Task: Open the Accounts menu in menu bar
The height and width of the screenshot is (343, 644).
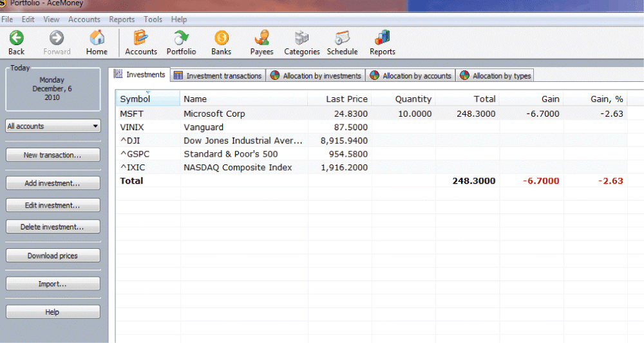Action: (x=84, y=20)
